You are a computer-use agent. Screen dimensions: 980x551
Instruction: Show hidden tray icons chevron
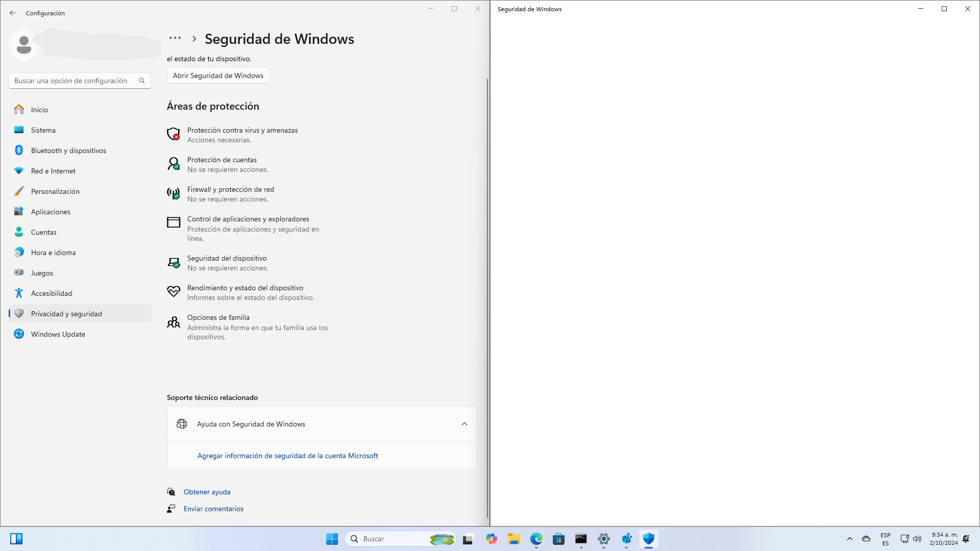click(x=850, y=539)
